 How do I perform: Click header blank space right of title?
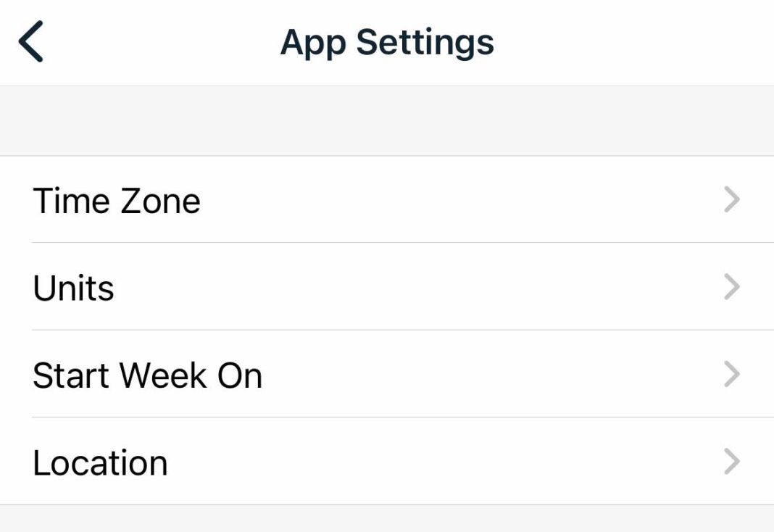pos(631,42)
